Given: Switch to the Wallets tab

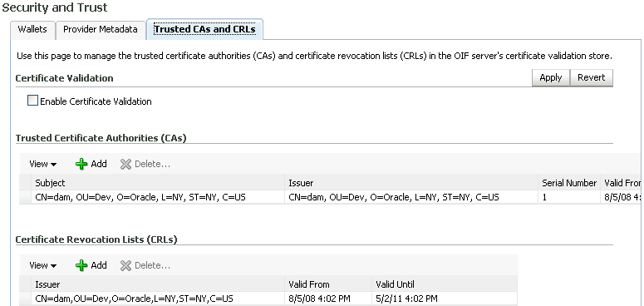Looking at the screenshot, I should pos(32,30).
